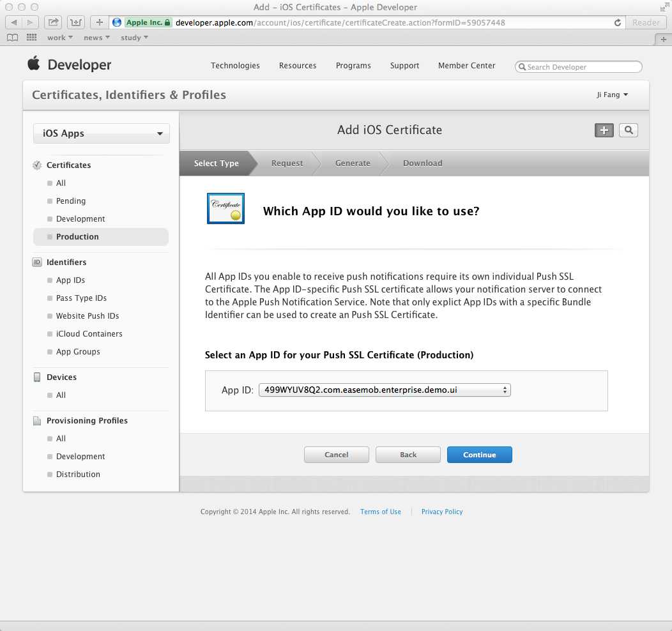Select All under Devices
This screenshot has height=631, width=672.
(x=61, y=395)
